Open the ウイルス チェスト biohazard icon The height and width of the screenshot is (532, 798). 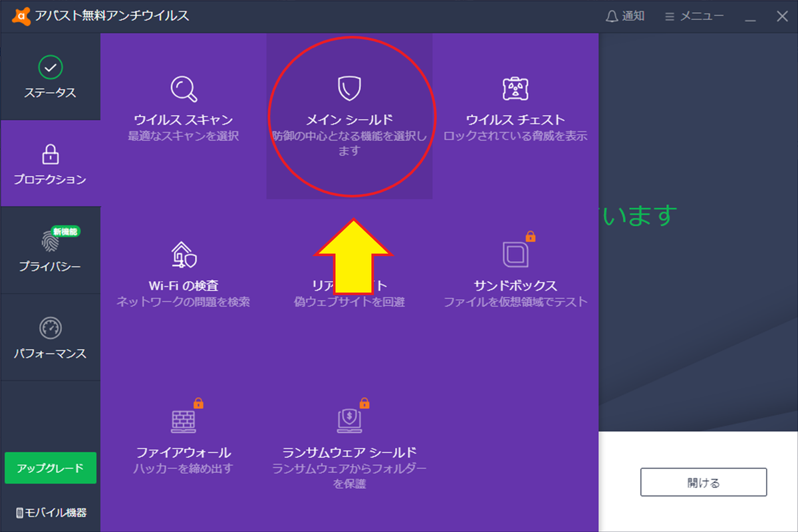(515, 88)
